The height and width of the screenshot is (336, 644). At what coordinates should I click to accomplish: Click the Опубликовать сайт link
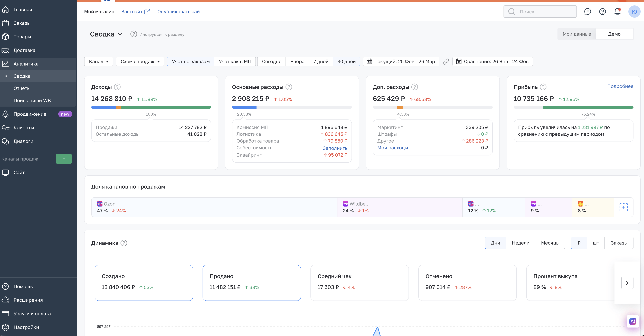click(x=179, y=12)
